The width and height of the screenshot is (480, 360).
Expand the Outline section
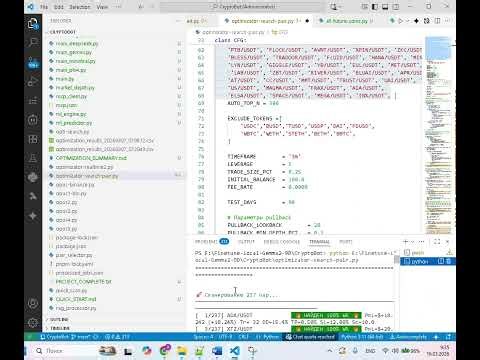coord(59,319)
